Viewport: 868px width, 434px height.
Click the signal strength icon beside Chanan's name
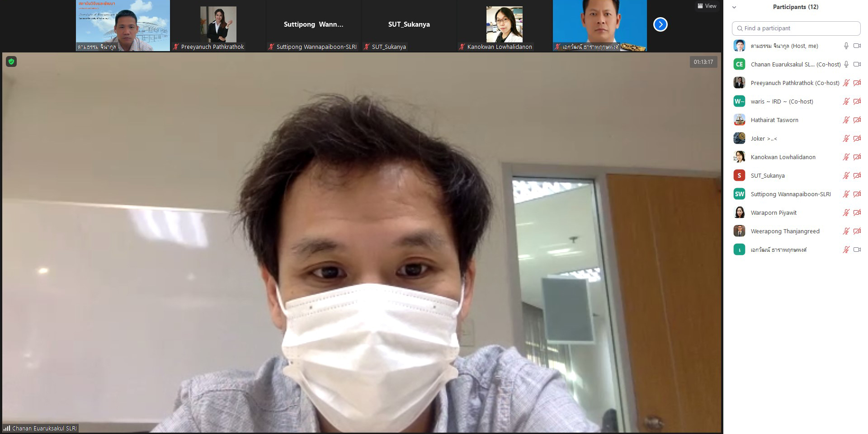[7, 428]
